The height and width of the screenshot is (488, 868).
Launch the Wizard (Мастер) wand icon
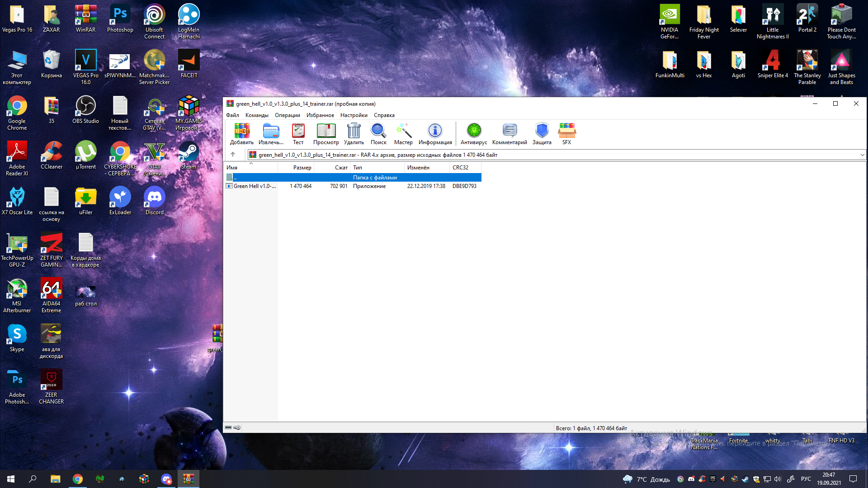click(x=403, y=131)
